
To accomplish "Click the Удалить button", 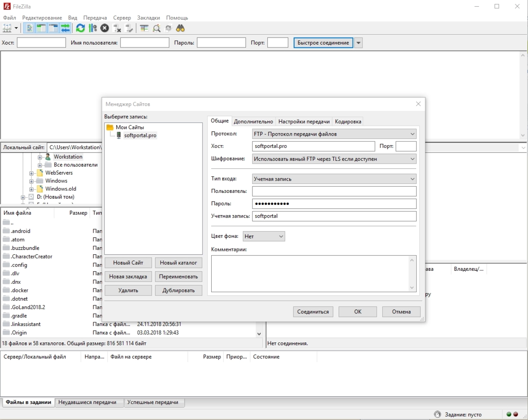I will 128,290.
